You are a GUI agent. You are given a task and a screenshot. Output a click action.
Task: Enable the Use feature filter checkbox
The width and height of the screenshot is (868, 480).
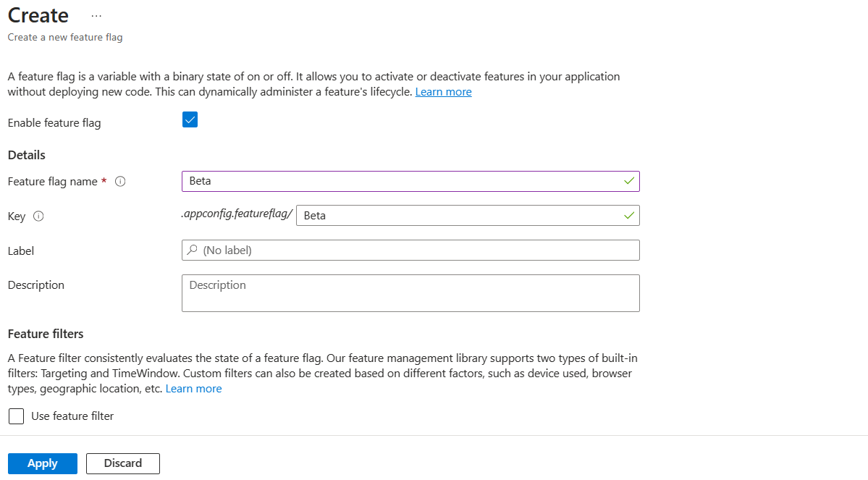[16, 416]
